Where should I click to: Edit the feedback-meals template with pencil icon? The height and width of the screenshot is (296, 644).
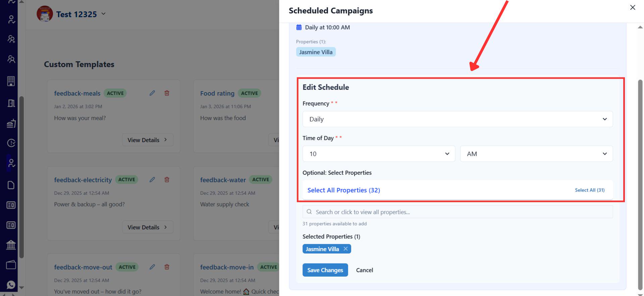(152, 93)
